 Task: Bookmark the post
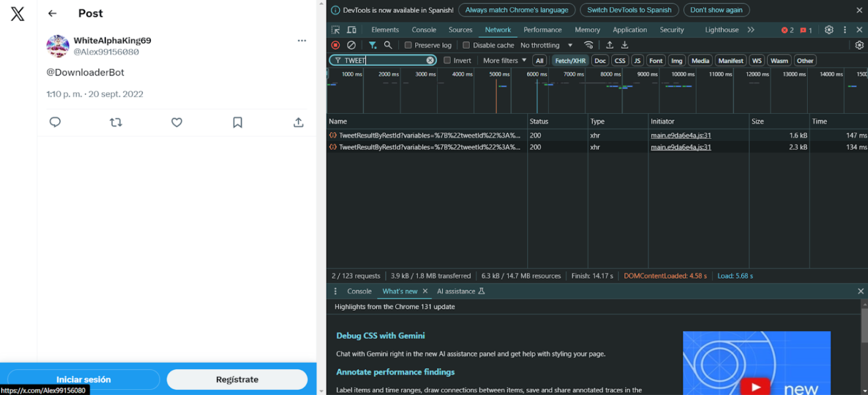237,122
